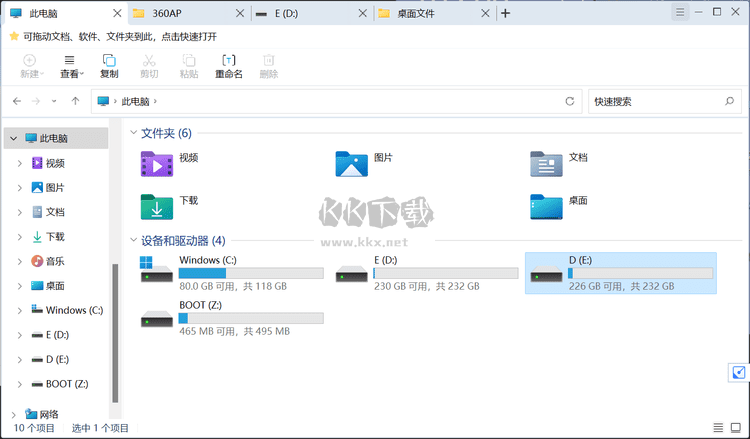Expand 网络 in the sidebar tree

(x=13, y=415)
